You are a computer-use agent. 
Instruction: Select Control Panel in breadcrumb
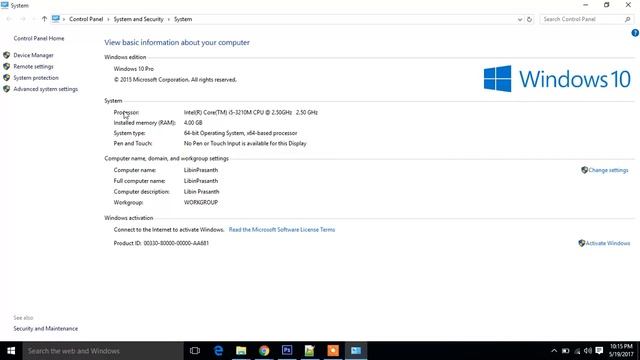86,19
